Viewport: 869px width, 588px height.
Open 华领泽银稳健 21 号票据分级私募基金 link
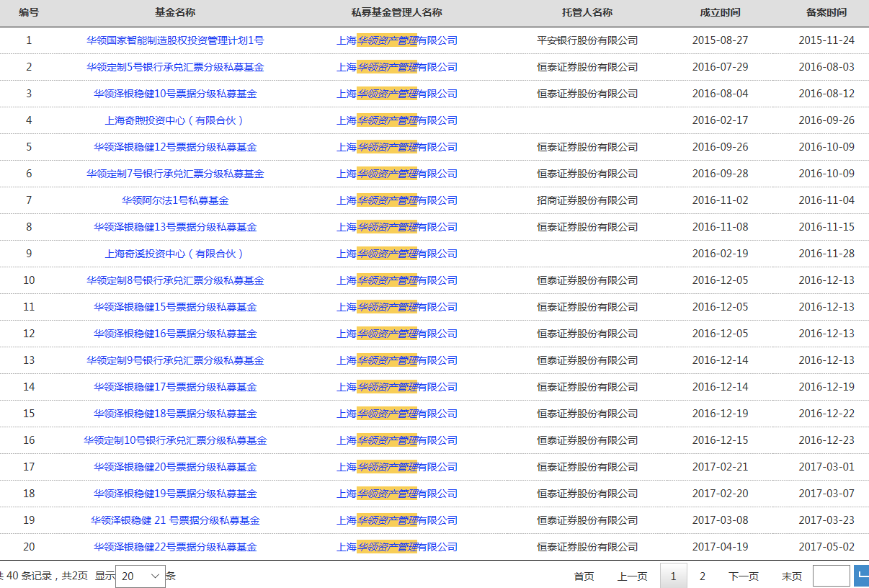click(175, 520)
